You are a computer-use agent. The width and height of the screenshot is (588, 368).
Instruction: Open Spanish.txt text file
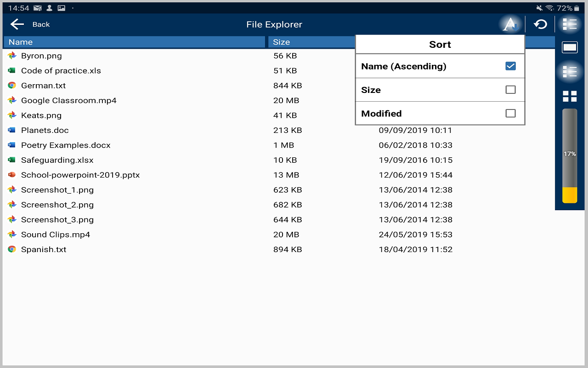tap(43, 249)
